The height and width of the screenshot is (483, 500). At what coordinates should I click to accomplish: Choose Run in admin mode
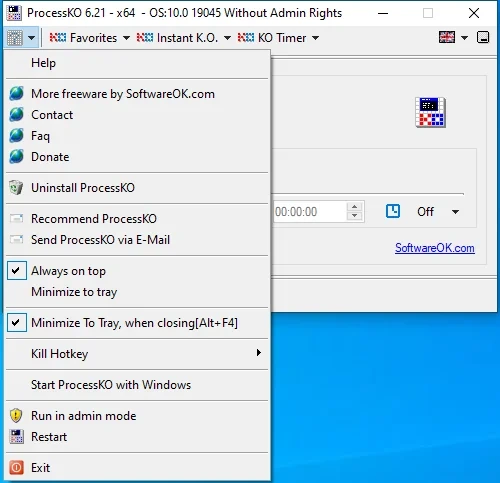coord(137,416)
